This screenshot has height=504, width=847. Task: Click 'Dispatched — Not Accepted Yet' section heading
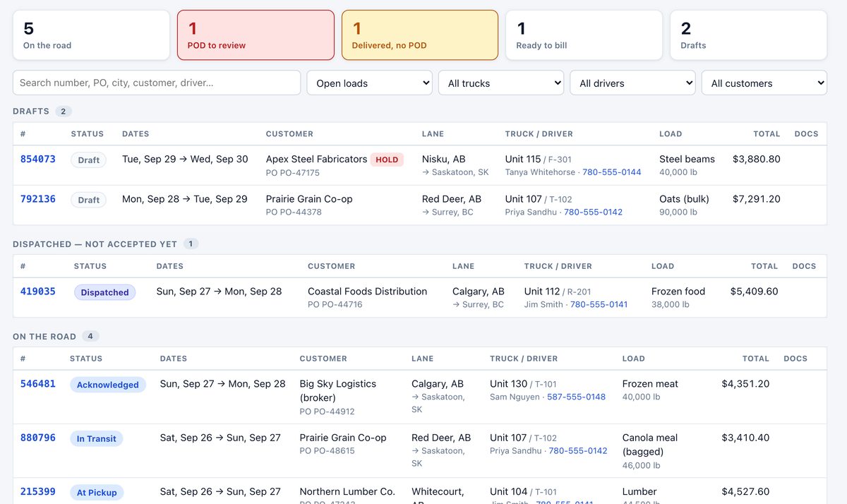95,244
